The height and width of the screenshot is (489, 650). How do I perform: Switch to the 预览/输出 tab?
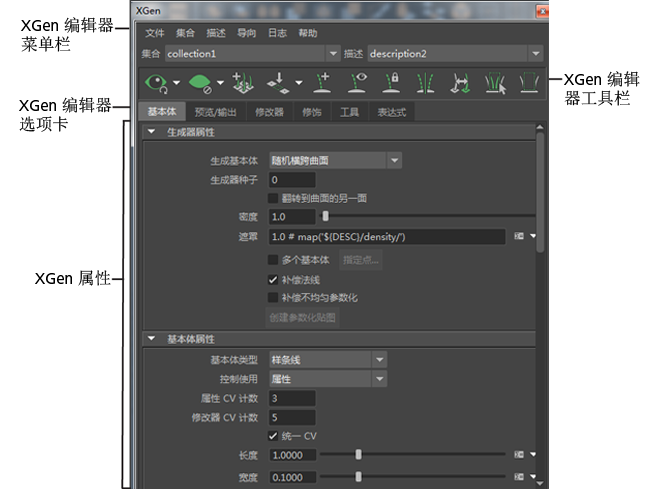[x=216, y=112]
